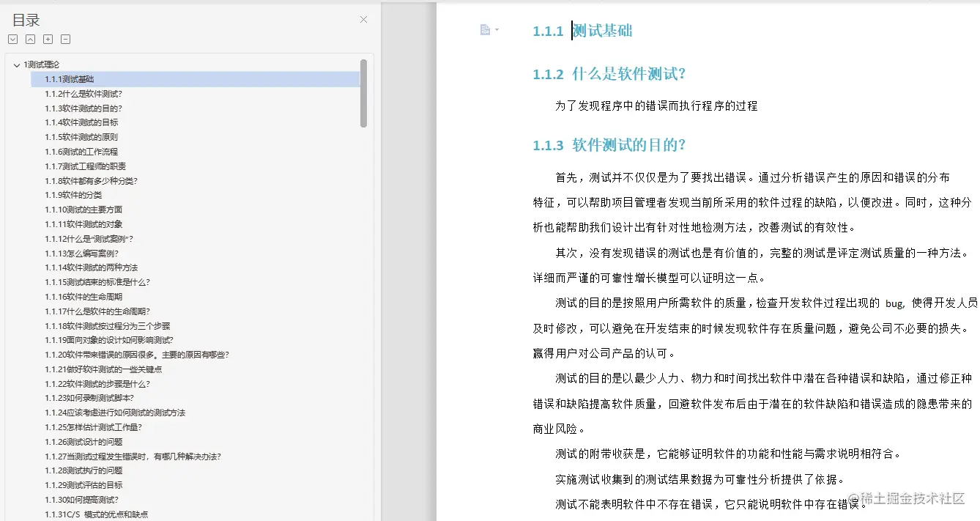Expand all bookmarks with the down-chevron icon

pos(12,39)
